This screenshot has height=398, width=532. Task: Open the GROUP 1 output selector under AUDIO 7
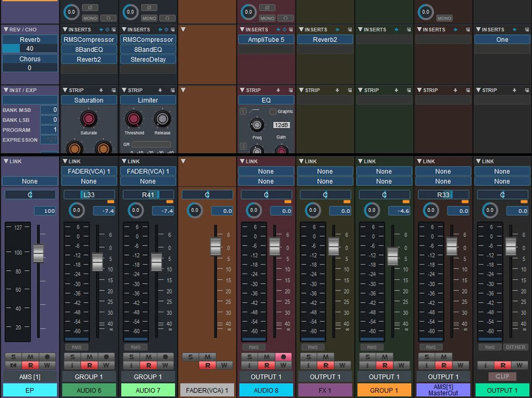(x=148, y=377)
